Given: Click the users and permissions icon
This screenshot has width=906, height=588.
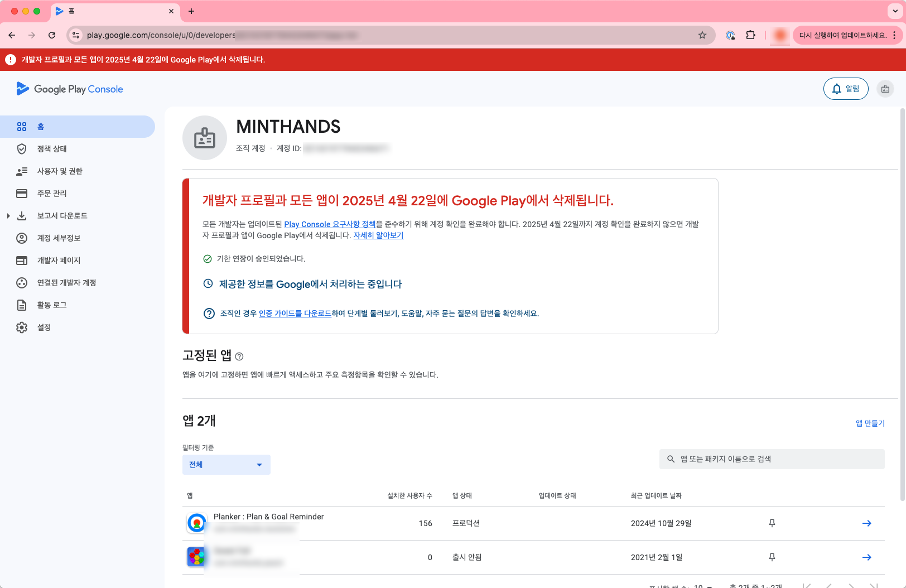Looking at the screenshot, I should 22,171.
